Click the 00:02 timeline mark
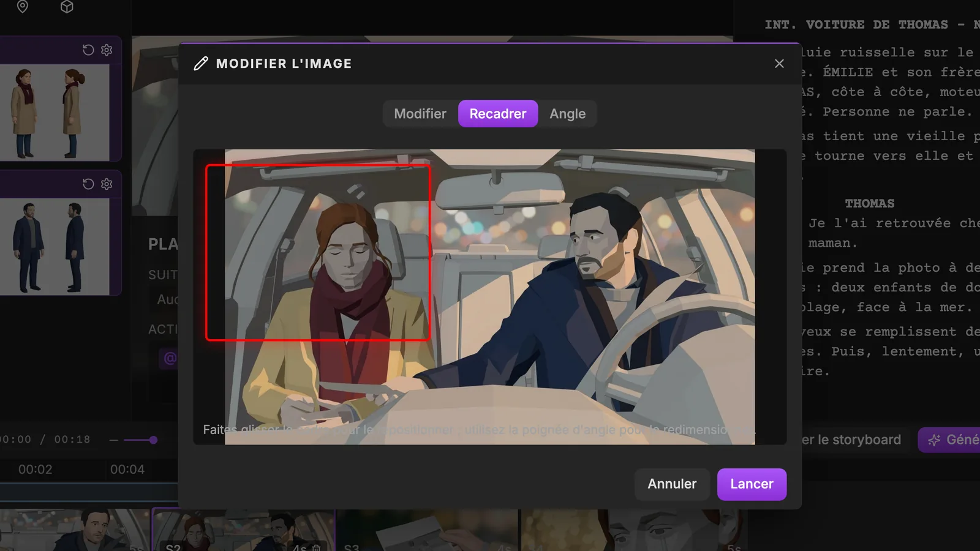 tap(35, 470)
